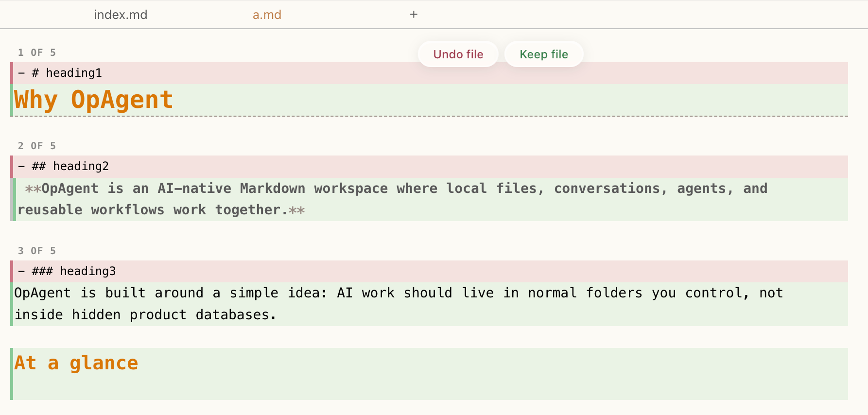Select the '1 OF 5' change label
Viewport: 868px width, 415px height.
37,52
